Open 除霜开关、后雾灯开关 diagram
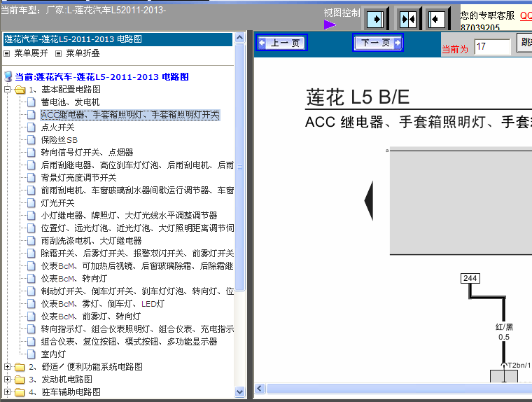Viewport: 532px width, 402px height. [137, 254]
